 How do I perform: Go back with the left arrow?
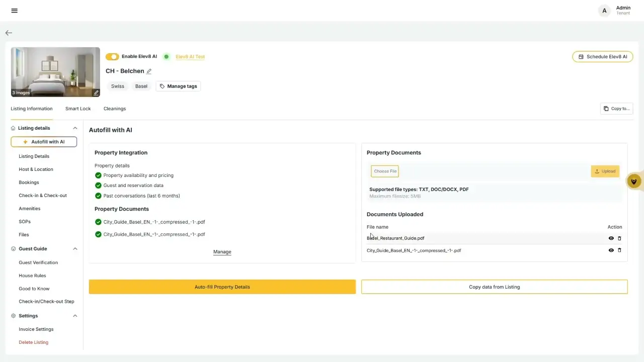[x=9, y=33]
